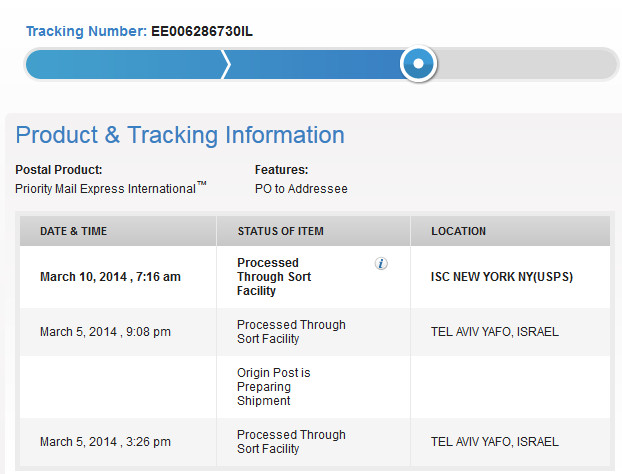Click the PO to Addressee feature text
The image size is (622, 474).
pos(301,189)
